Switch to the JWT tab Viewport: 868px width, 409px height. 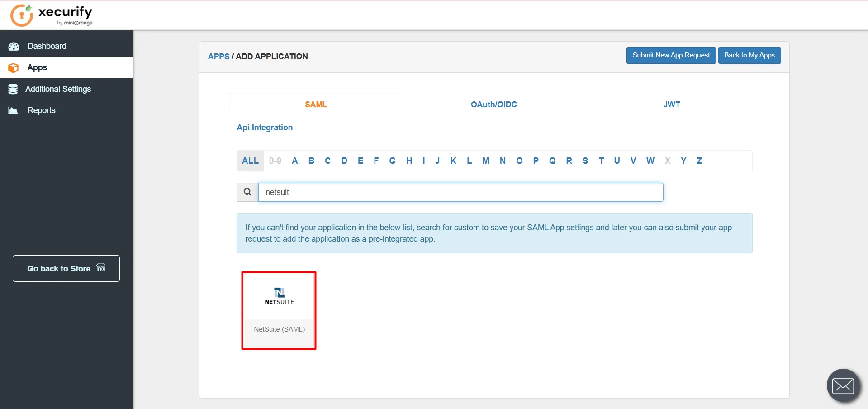tap(671, 105)
